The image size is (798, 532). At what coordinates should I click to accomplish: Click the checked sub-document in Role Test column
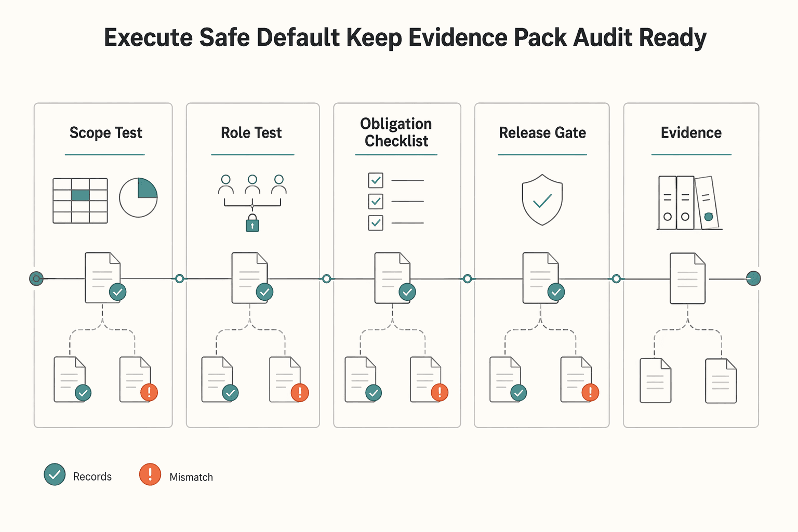220,379
